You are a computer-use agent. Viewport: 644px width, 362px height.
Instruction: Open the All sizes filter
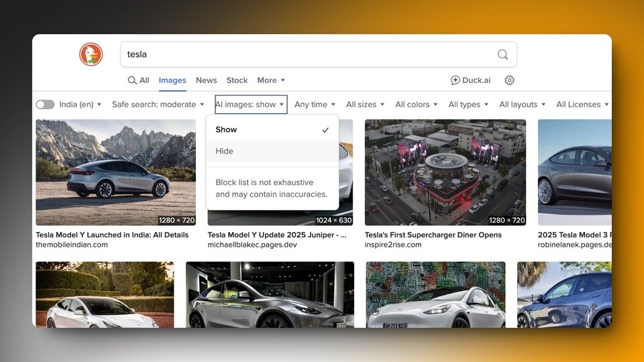(365, 105)
